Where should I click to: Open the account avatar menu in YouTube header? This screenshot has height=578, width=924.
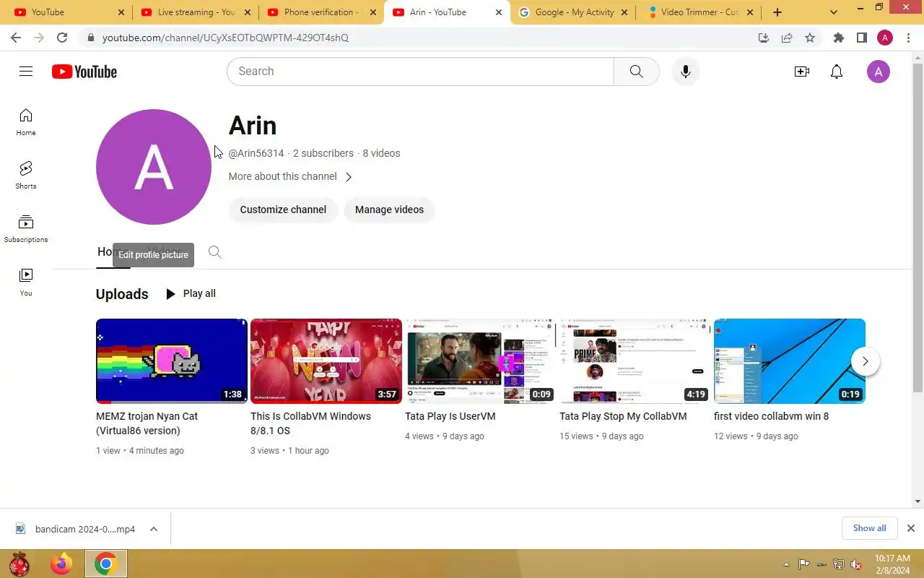click(x=878, y=72)
